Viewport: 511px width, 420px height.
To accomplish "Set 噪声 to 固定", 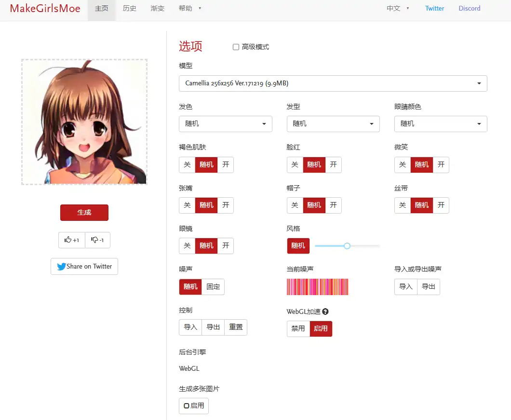I will tap(213, 286).
